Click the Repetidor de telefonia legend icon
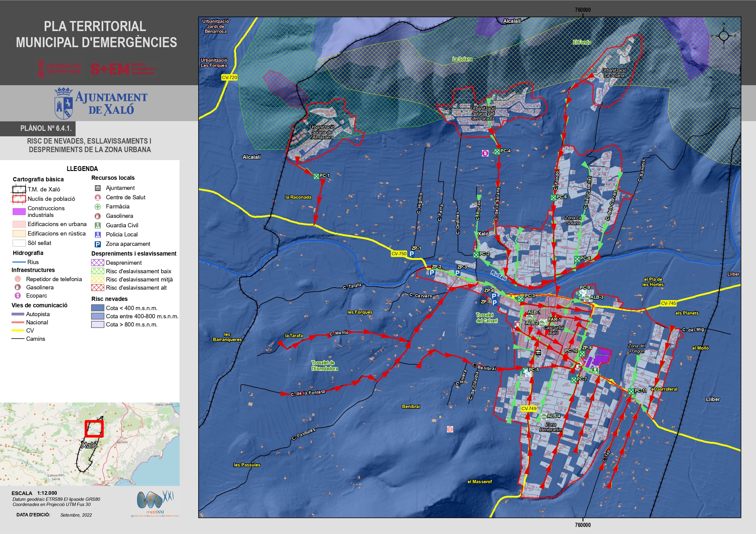756x534 pixels. [x=18, y=279]
